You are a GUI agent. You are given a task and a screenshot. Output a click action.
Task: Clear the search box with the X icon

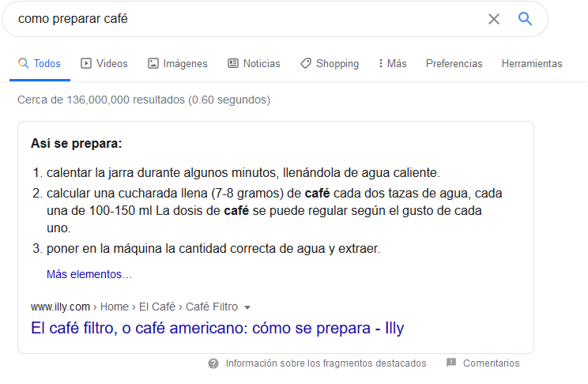coord(494,19)
